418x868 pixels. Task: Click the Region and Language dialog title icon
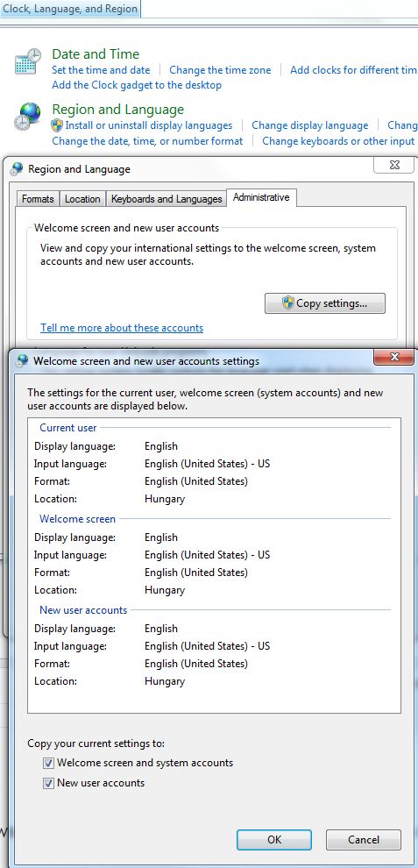(18, 169)
